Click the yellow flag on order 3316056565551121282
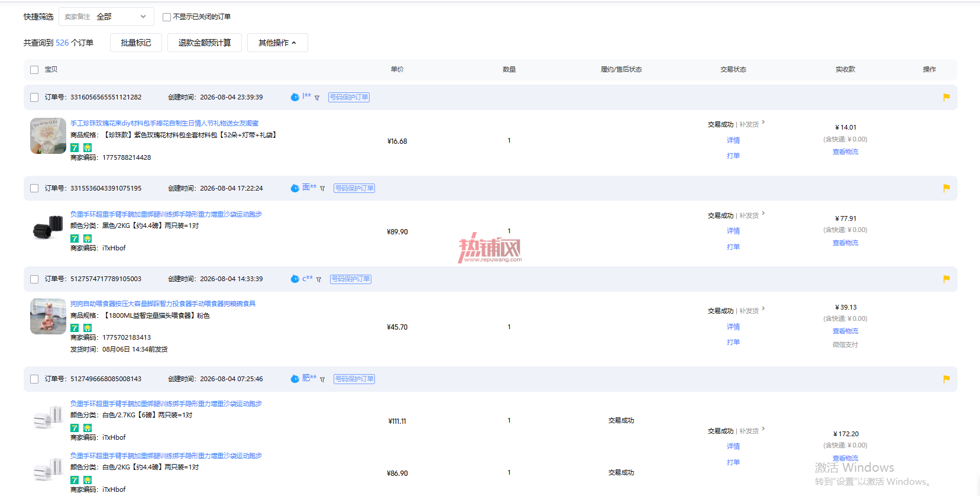 point(946,97)
